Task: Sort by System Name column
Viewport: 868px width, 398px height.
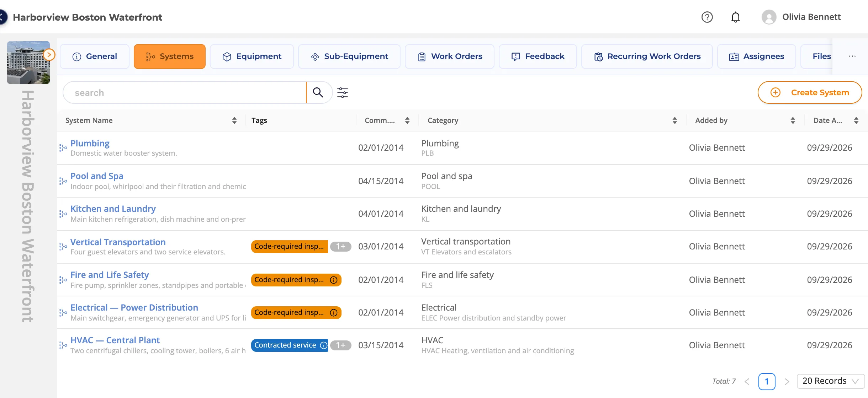Action: (x=234, y=120)
